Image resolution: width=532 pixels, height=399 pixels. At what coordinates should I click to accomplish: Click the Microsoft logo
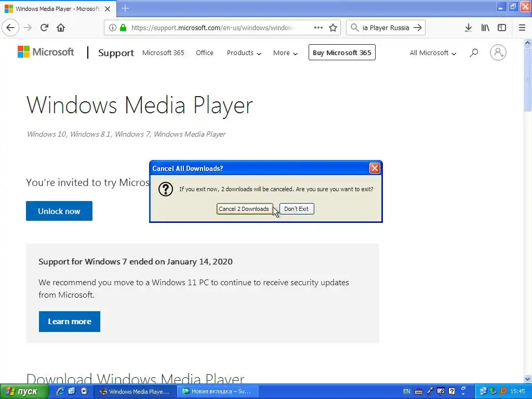[x=46, y=52]
